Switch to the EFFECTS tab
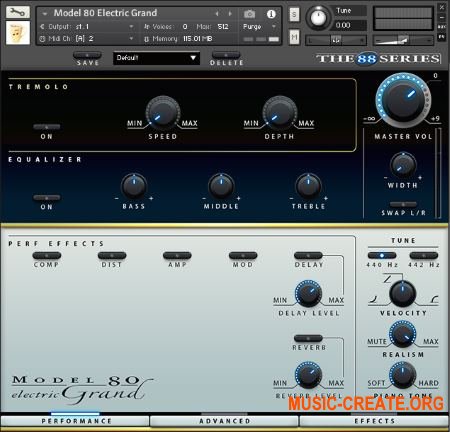 (374, 421)
